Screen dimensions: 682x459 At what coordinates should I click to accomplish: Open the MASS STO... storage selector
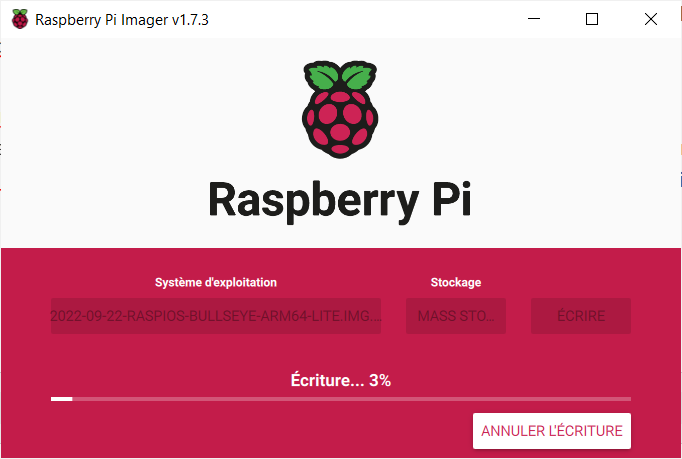tap(456, 316)
